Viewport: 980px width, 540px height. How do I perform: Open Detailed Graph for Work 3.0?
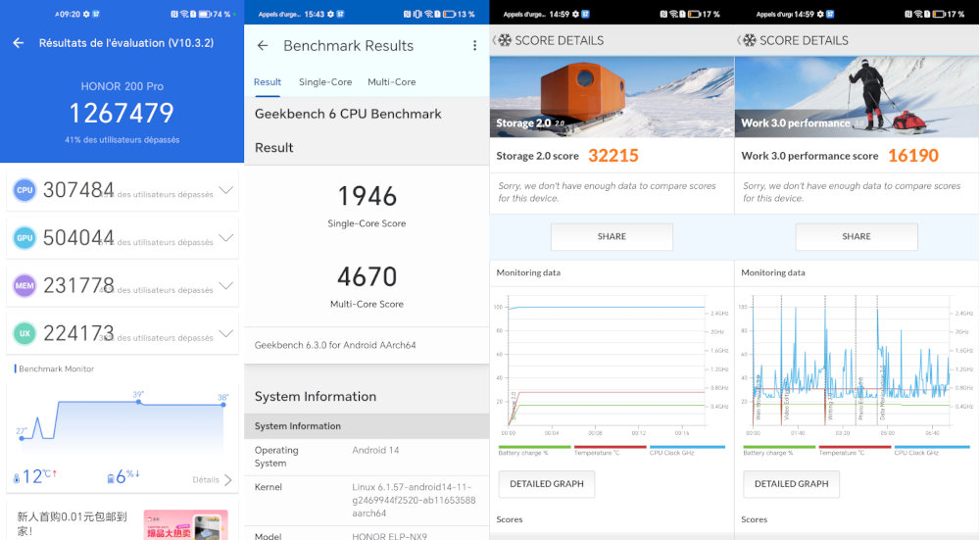(x=791, y=484)
